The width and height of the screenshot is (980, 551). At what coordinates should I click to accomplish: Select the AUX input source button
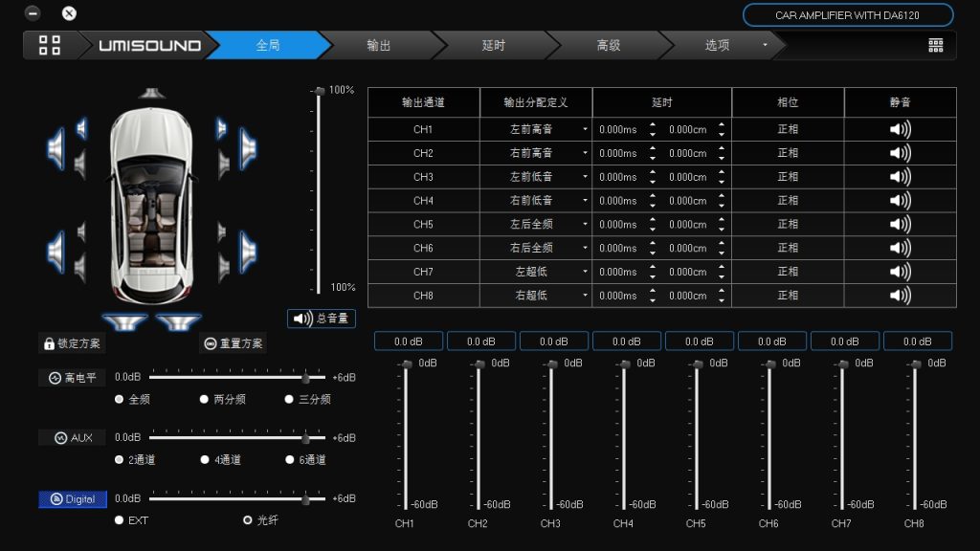[73, 438]
